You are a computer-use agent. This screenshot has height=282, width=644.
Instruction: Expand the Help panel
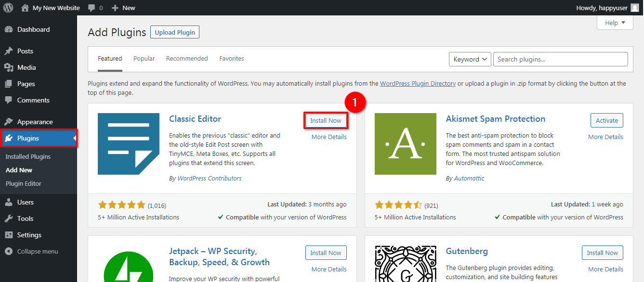tap(615, 23)
